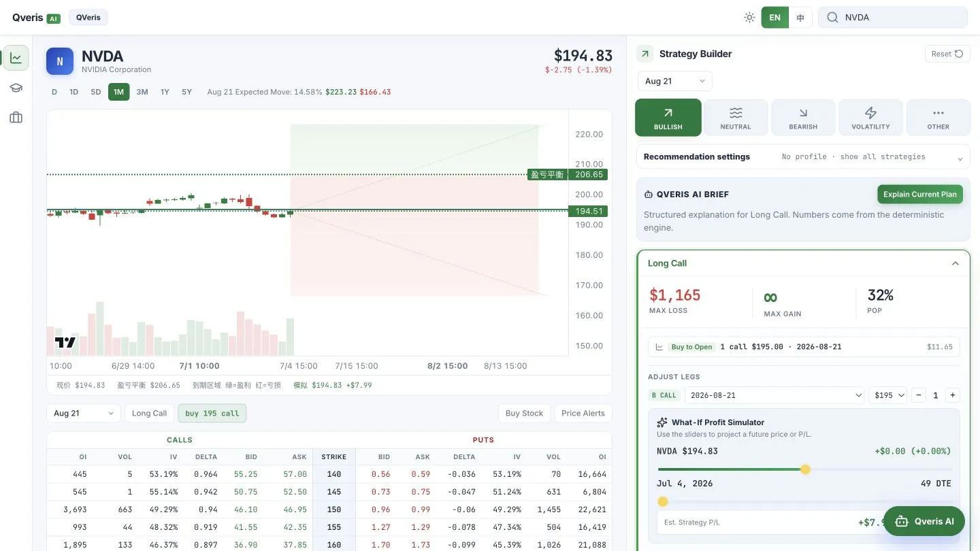The image size is (980, 551).
Task: Select the 5D chart timeframe
Action: point(96,92)
